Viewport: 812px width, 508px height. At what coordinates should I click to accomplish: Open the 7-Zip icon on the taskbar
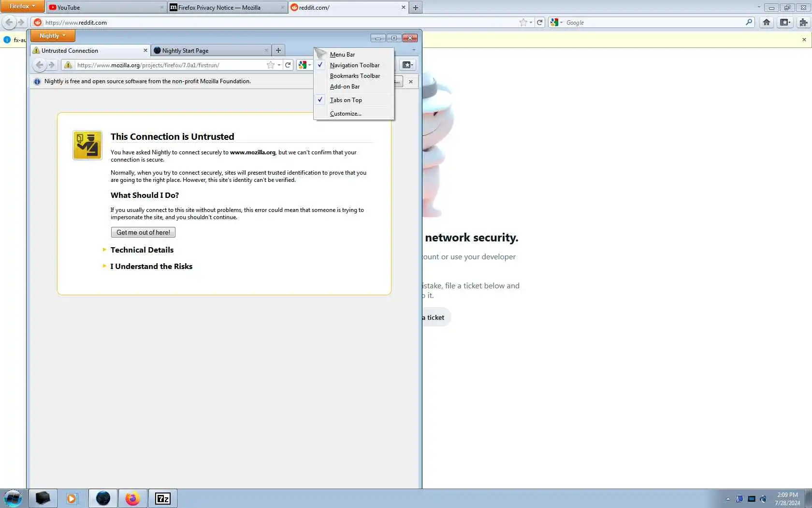click(162, 498)
